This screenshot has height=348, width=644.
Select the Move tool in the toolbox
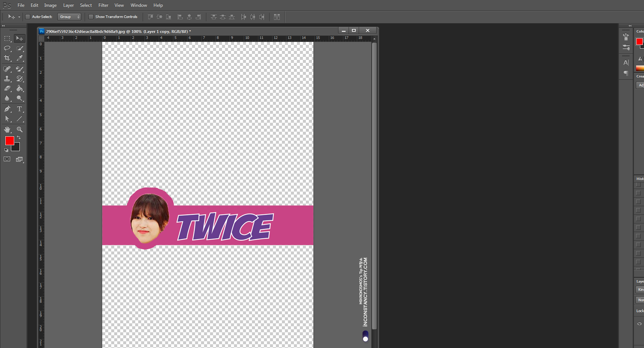(x=19, y=39)
